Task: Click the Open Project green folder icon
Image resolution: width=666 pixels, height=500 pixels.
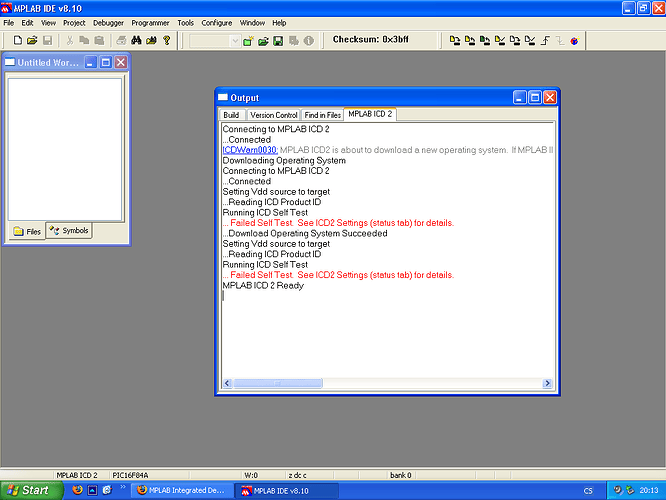Action: [x=263, y=41]
